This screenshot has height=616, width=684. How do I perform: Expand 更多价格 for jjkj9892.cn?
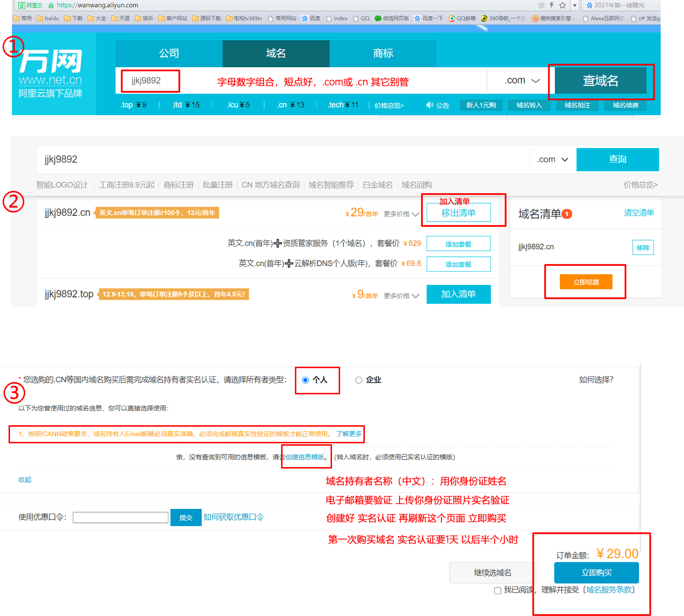[x=401, y=214]
